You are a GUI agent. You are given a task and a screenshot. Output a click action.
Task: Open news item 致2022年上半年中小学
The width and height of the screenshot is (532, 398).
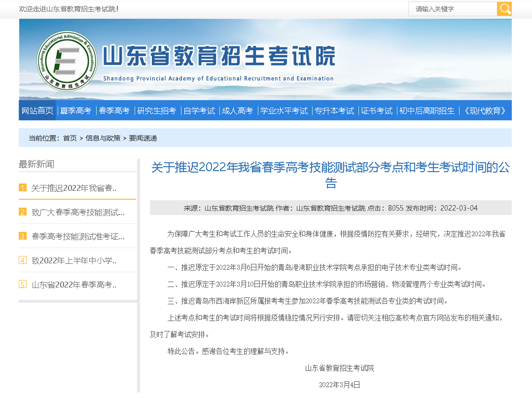[x=74, y=260]
